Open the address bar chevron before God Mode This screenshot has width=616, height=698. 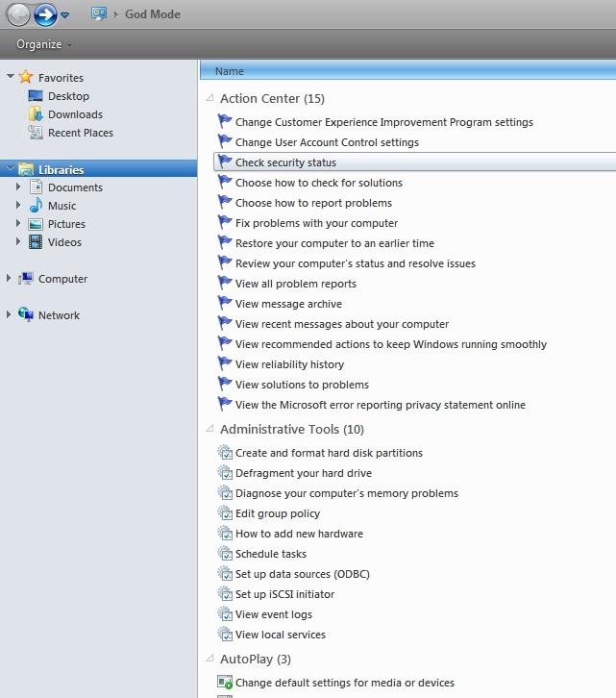coord(115,14)
